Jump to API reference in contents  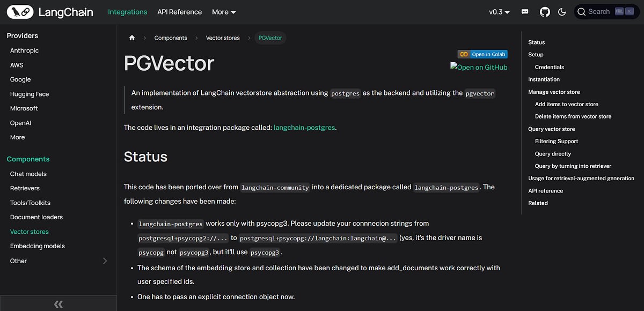(x=545, y=191)
